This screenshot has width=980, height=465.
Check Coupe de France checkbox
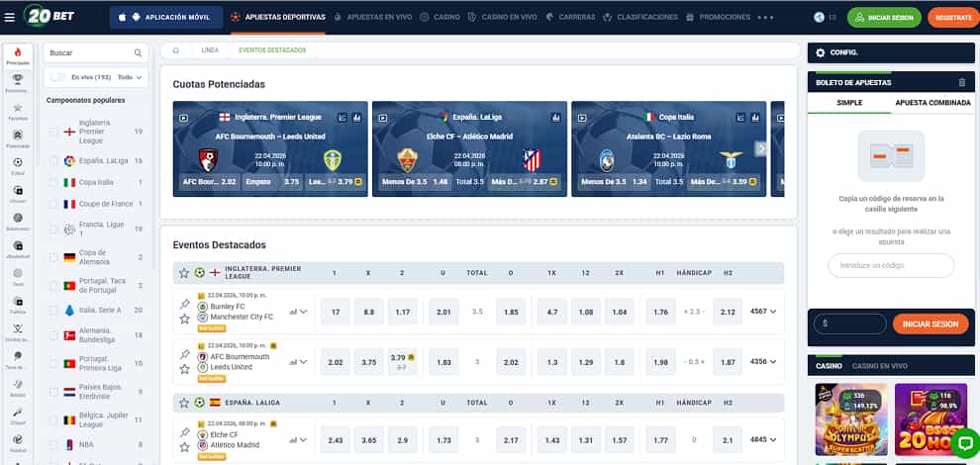coord(53,204)
